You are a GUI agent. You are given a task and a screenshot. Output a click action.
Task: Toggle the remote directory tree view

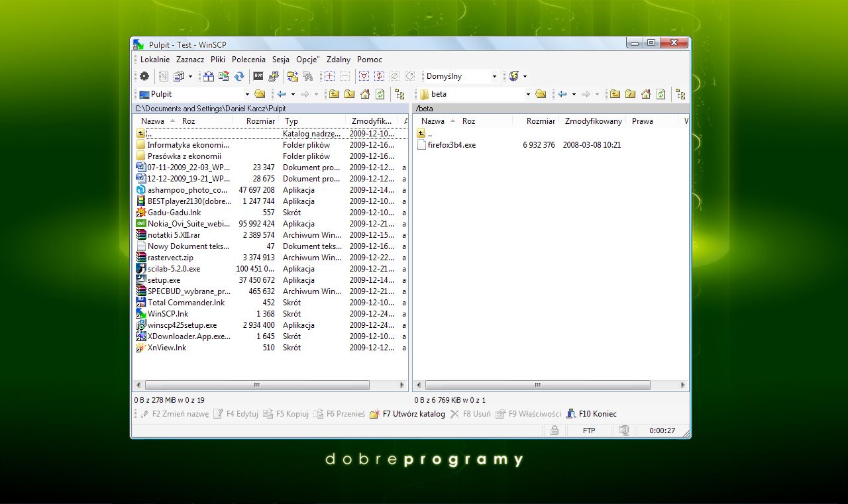pyautogui.click(x=680, y=94)
